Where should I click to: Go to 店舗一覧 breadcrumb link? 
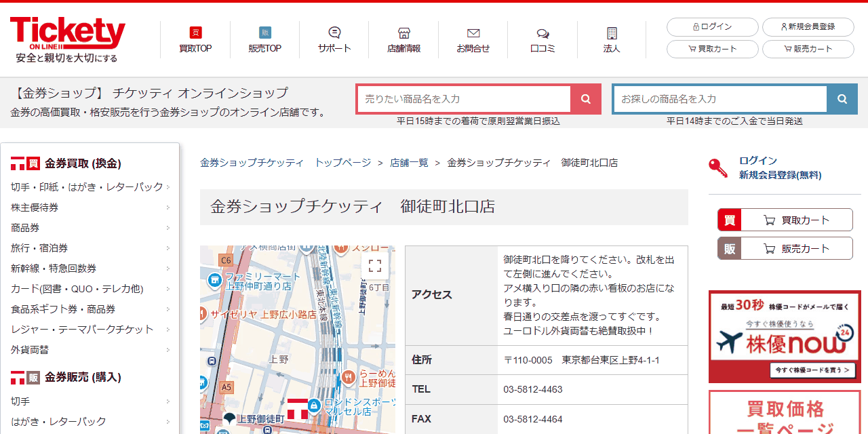click(x=409, y=163)
